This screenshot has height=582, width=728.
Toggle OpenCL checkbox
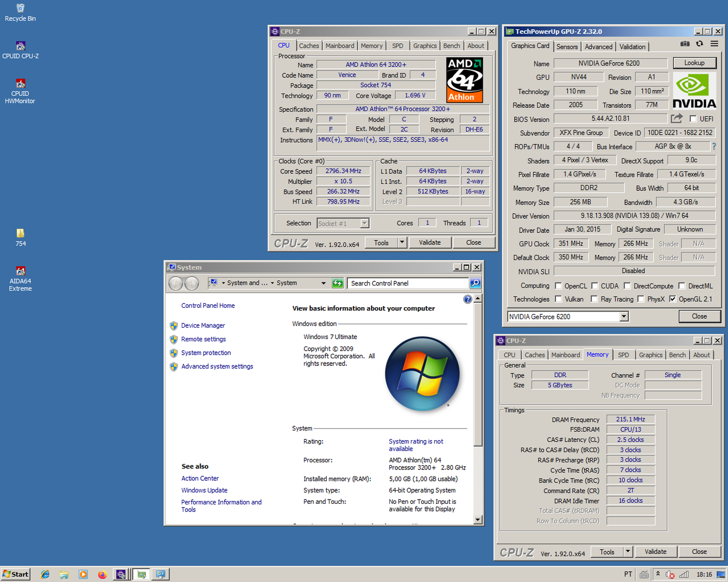pyautogui.click(x=559, y=286)
